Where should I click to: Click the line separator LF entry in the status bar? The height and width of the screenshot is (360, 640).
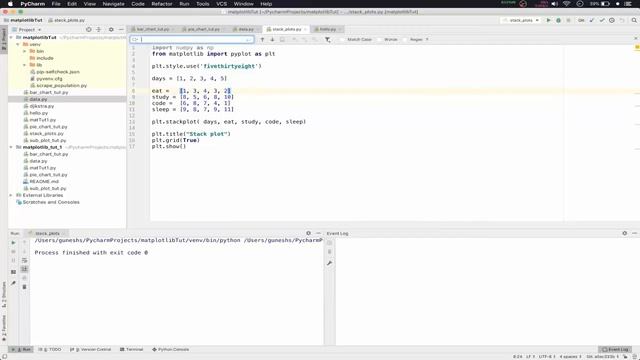coord(530,356)
